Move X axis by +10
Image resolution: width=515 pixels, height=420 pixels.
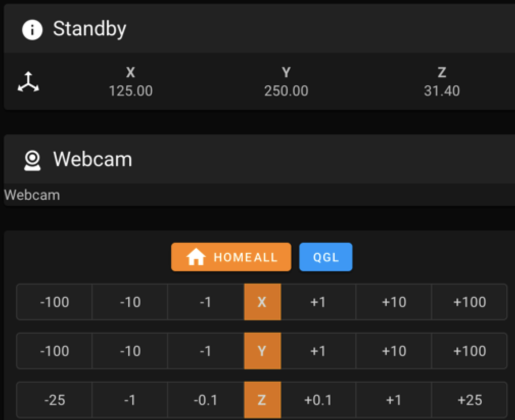coord(394,302)
